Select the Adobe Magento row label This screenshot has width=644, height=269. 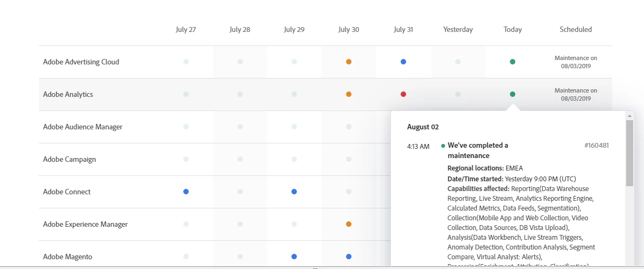tap(68, 257)
